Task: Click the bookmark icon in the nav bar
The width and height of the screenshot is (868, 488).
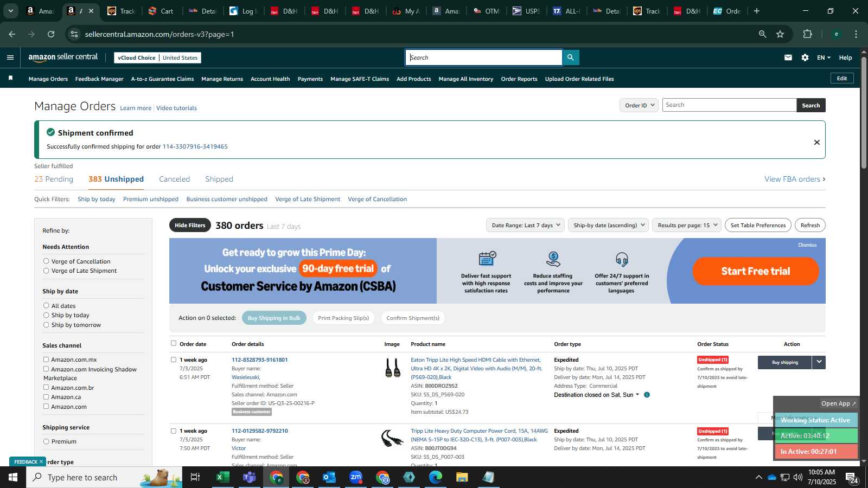Action: coord(10,79)
